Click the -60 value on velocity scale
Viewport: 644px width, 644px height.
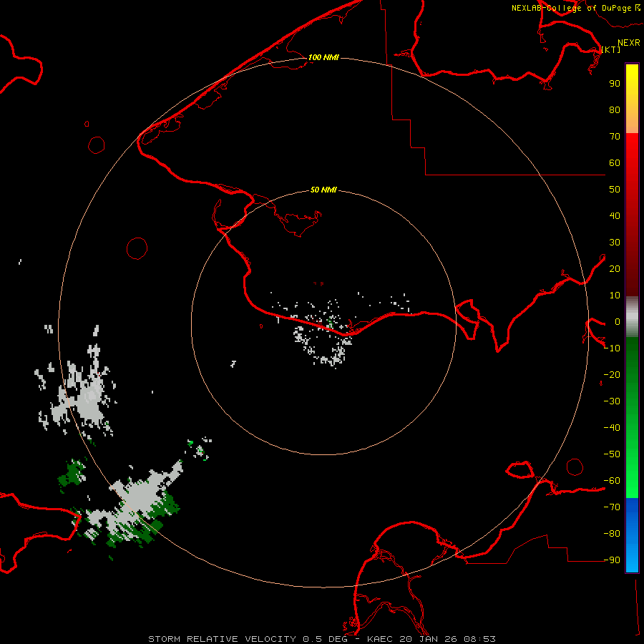coord(612,481)
